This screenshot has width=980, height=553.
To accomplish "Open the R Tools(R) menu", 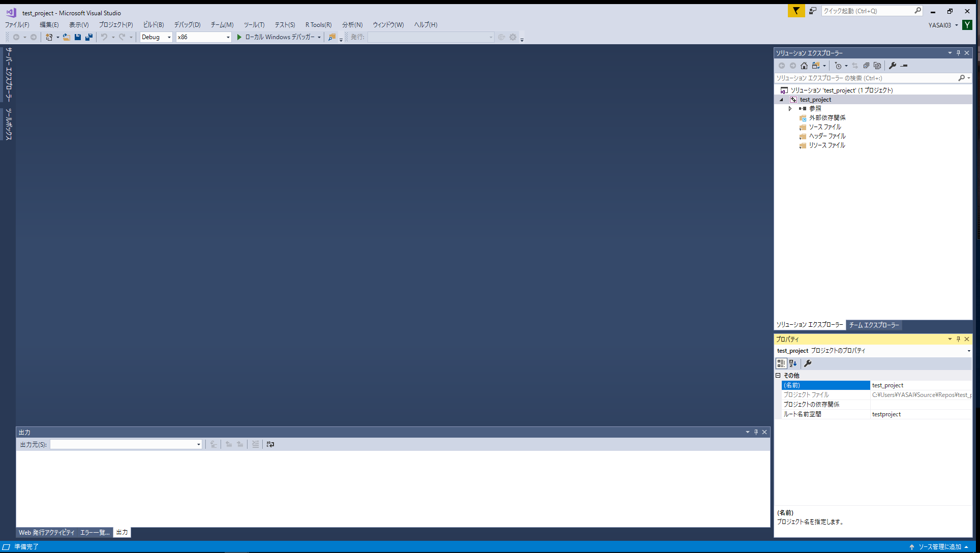I will [x=319, y=25].
